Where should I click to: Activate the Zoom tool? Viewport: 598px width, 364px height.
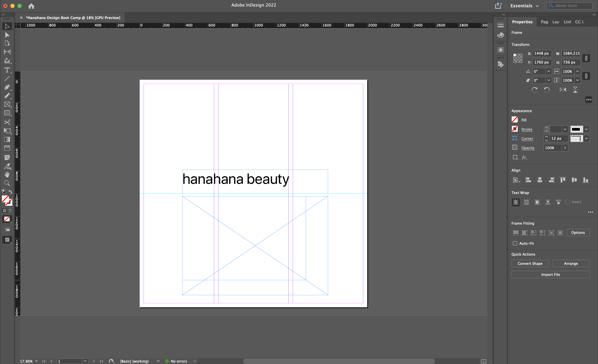[7, 183]
